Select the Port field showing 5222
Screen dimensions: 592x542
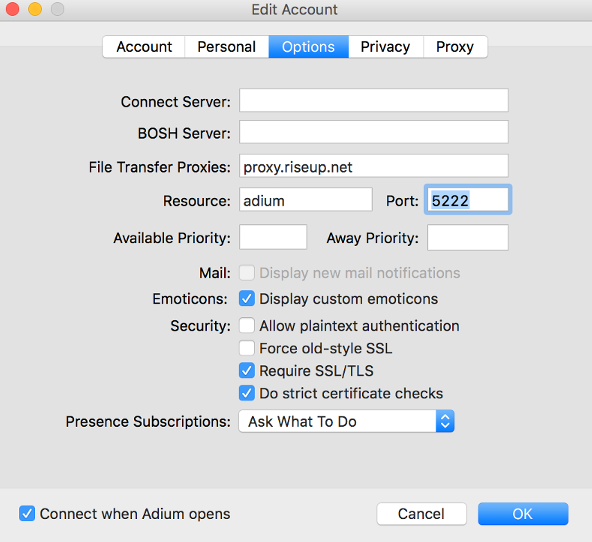click(x=468, y=200)
